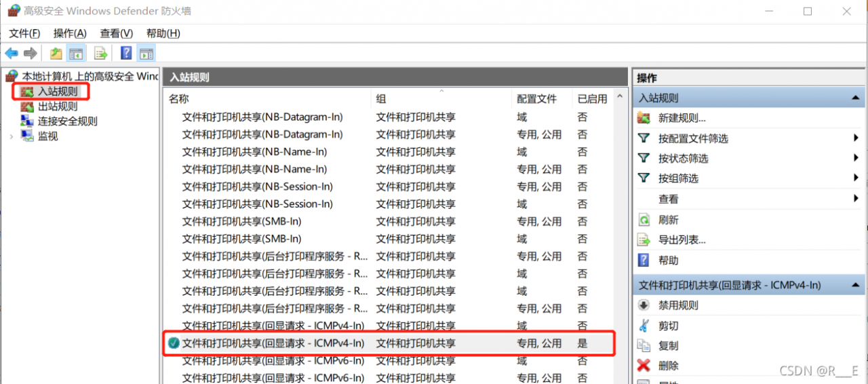Sort by the 名称 column header
This screenshot has height=384, width=868.
[269, 98]
